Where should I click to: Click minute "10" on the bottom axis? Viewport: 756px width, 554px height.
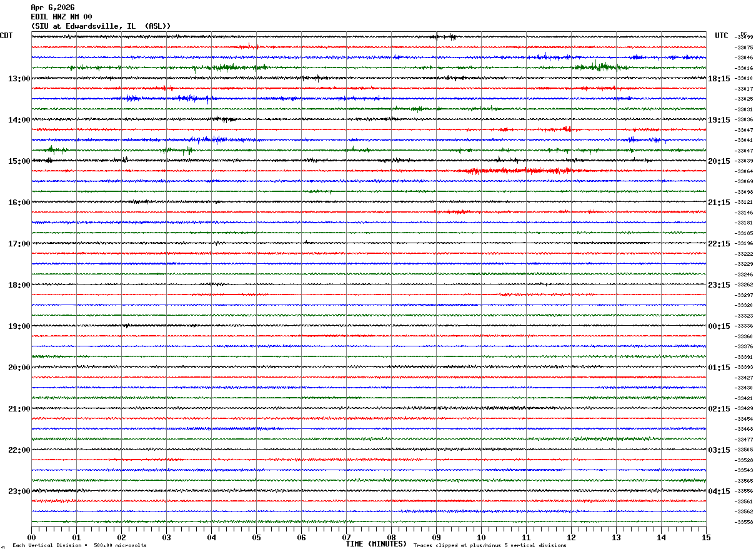(481, 537)
